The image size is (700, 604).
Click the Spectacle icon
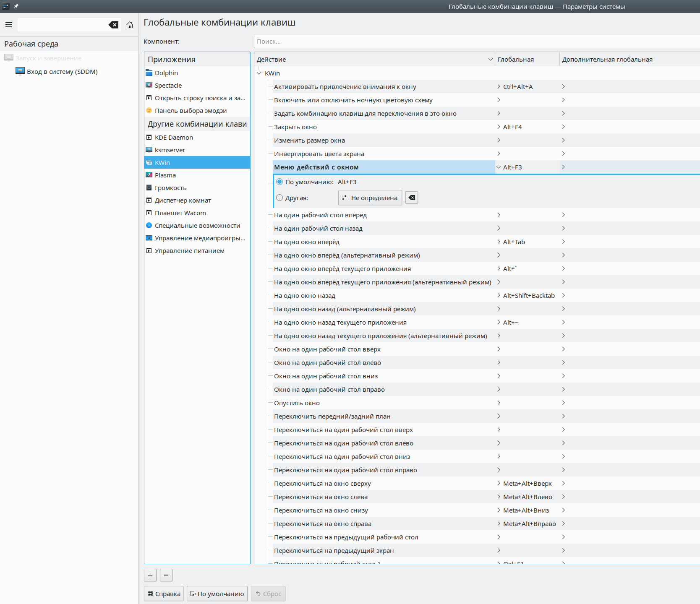click(x=149, y=85)
